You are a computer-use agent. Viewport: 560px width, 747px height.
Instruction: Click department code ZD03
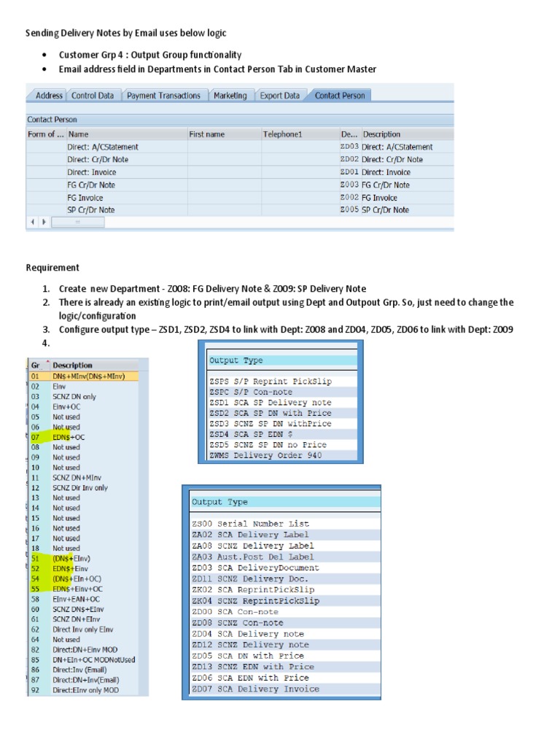coord(349,147)
